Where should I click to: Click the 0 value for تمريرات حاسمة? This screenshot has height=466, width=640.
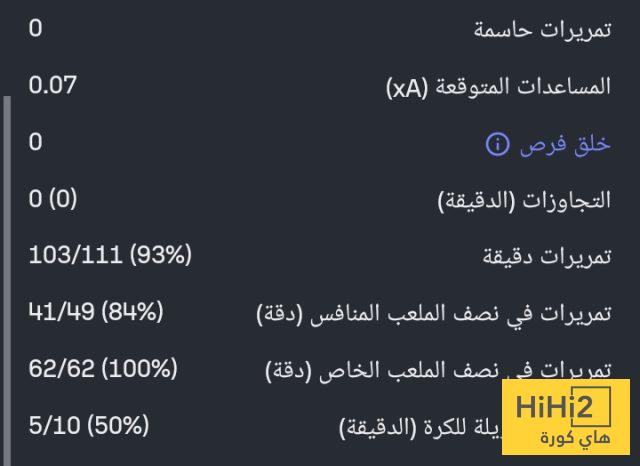coord(35,28)
